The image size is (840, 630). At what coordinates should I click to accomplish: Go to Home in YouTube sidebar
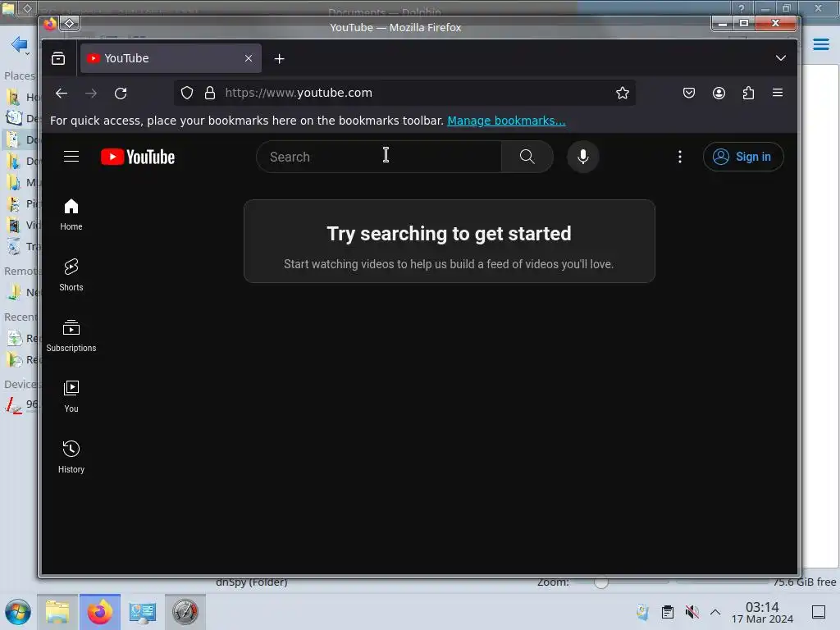tap(71, 215)
